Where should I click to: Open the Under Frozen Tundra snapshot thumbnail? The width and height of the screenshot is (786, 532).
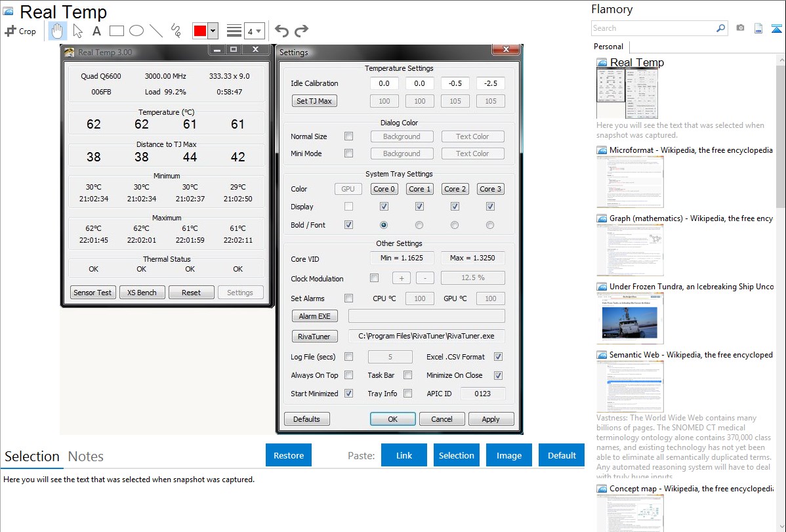[630, 318]
